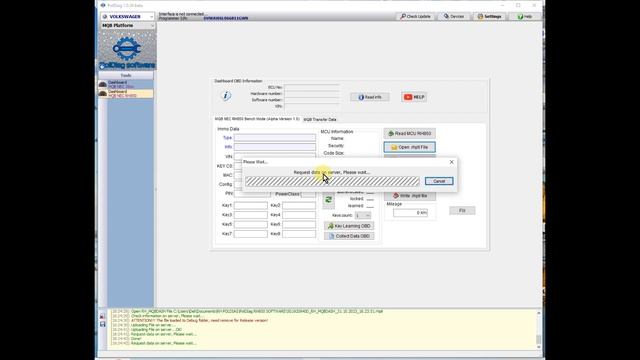Click the Key5 input field

(x=251, y=224)
